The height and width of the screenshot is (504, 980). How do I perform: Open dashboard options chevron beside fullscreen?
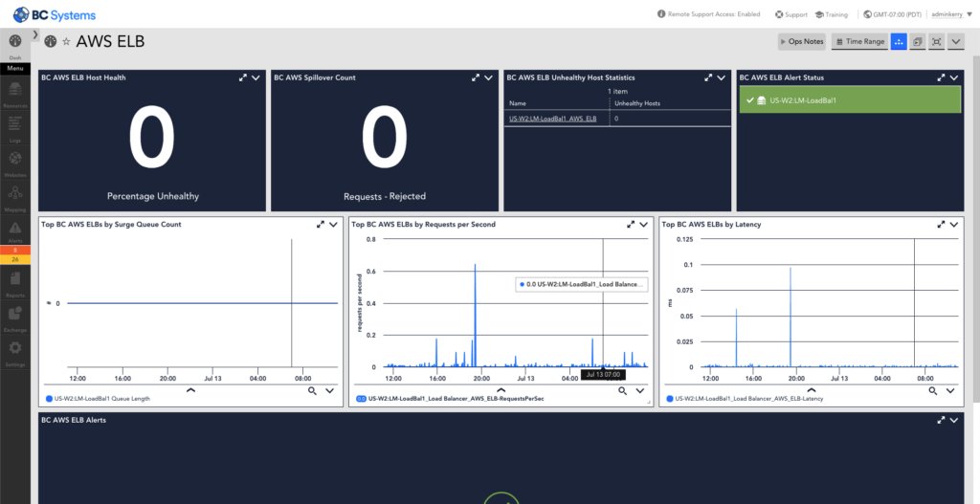955,41
